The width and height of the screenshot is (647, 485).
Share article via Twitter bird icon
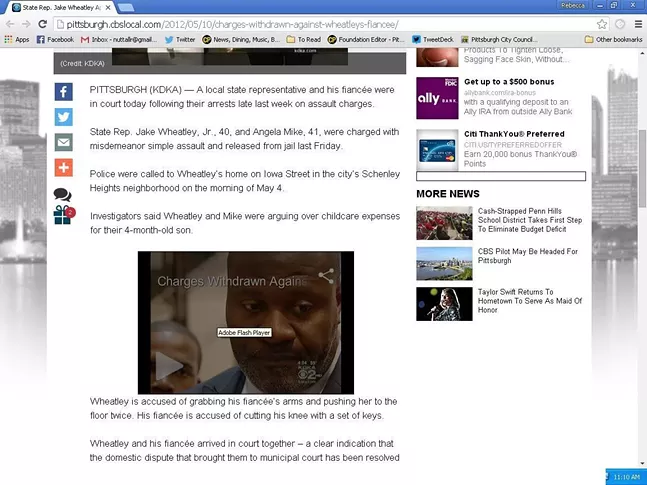[64, 117]
